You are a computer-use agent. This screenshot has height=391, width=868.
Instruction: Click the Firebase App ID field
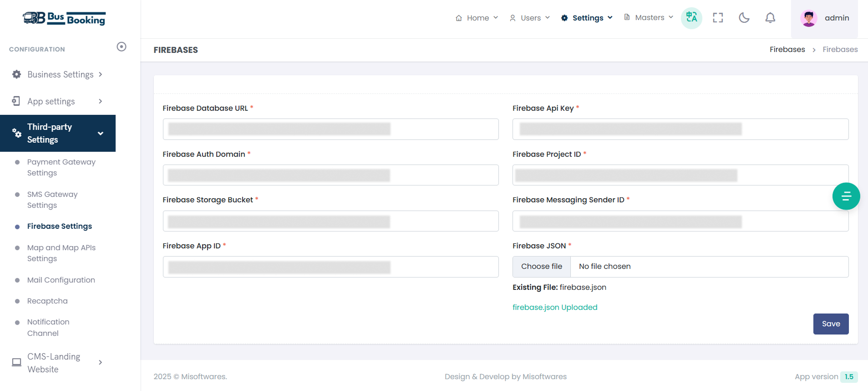(x=331, y=267)
